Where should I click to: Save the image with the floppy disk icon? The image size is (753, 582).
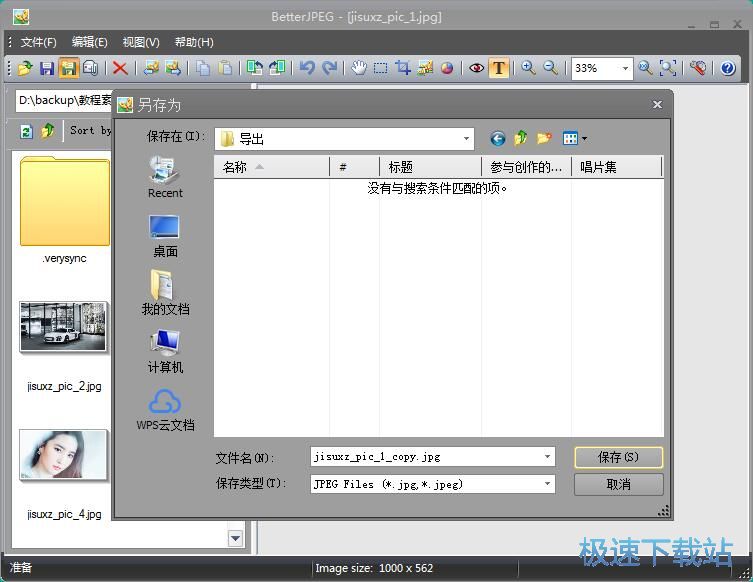click(47, 68)
